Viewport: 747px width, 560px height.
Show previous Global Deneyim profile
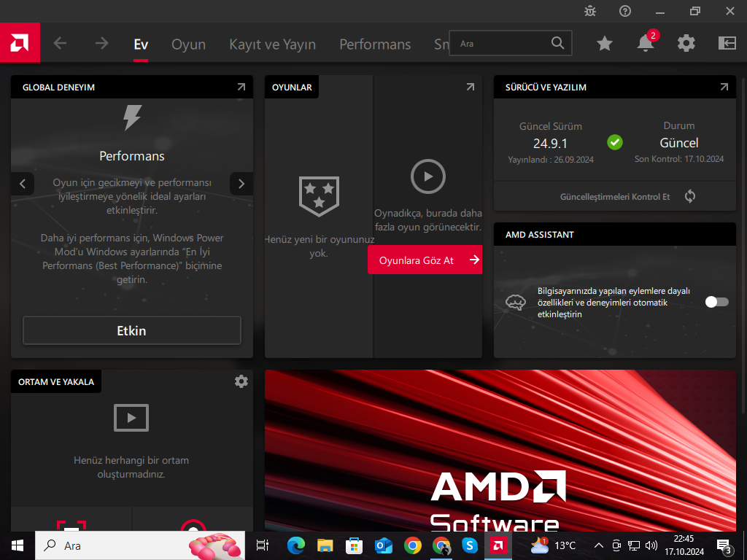[23, 184]
